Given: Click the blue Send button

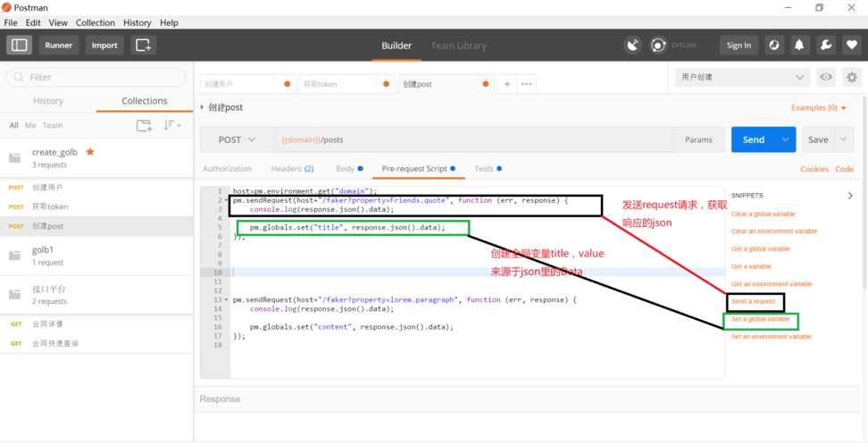Looking at the screenshot, I should click(x=754, y=139).
